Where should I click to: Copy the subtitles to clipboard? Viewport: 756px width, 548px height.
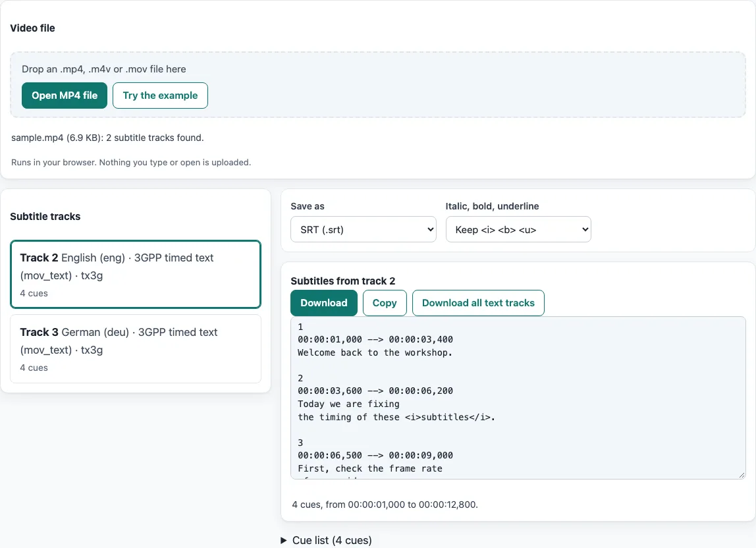pos(385,303)
